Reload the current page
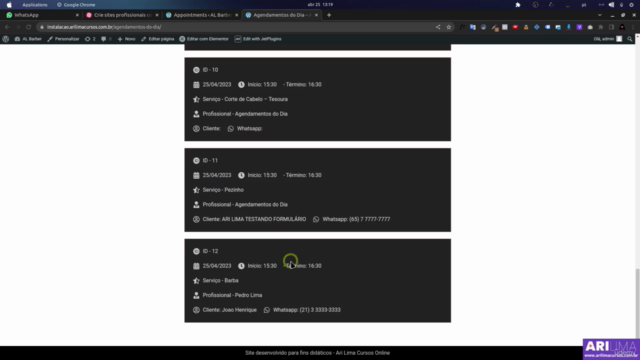This screenshot has height=360, width=640. click(29, 27)
